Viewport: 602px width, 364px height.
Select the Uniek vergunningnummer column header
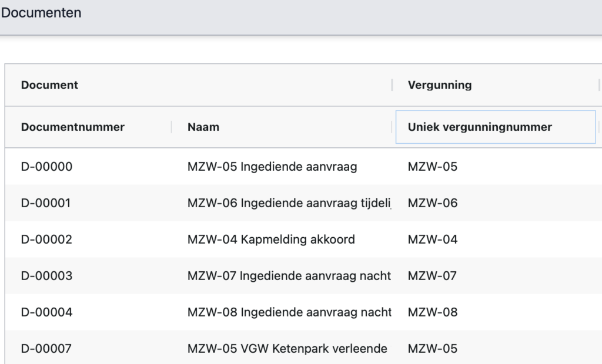(x=480, y=127)
